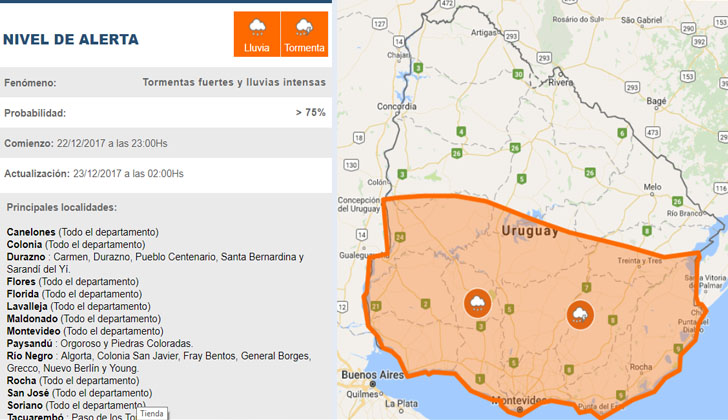Click Montevideo city label on map

518,400
